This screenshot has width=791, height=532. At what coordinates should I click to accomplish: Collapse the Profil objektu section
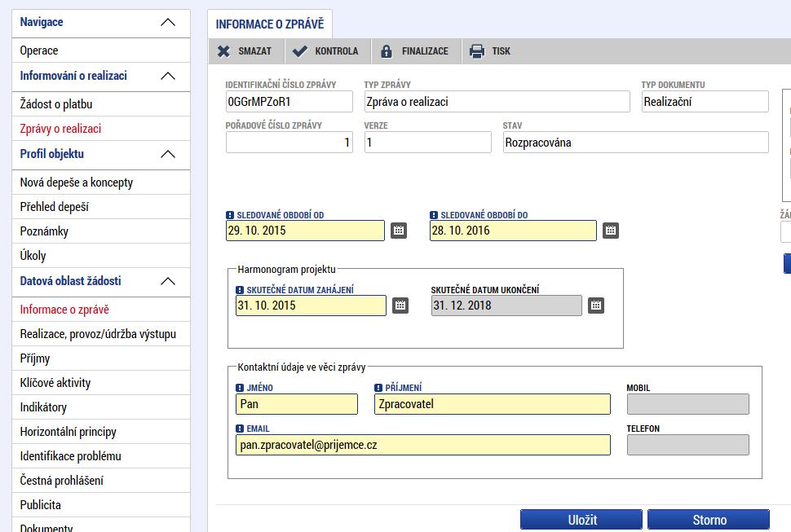[x=168, y=154]
